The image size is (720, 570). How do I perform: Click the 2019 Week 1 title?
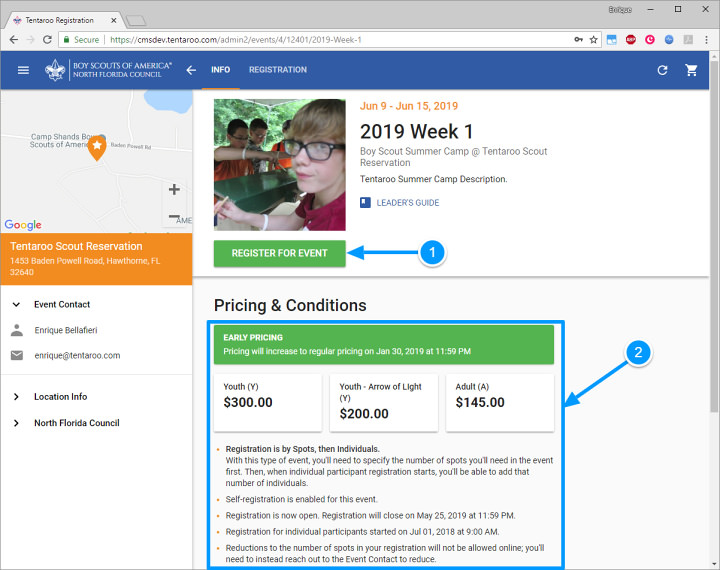point(416,132)
